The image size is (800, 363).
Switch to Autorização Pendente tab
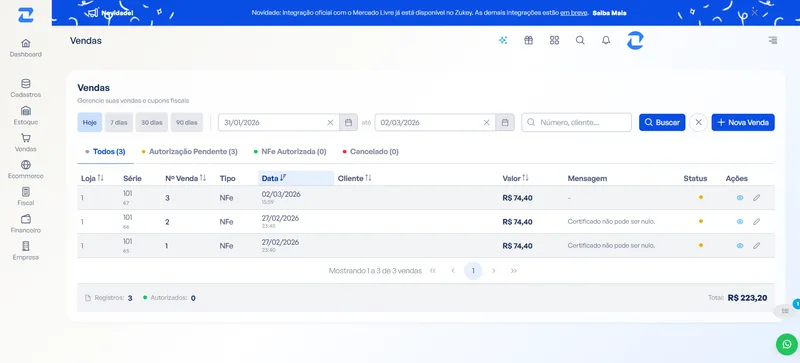click(189, 152)
